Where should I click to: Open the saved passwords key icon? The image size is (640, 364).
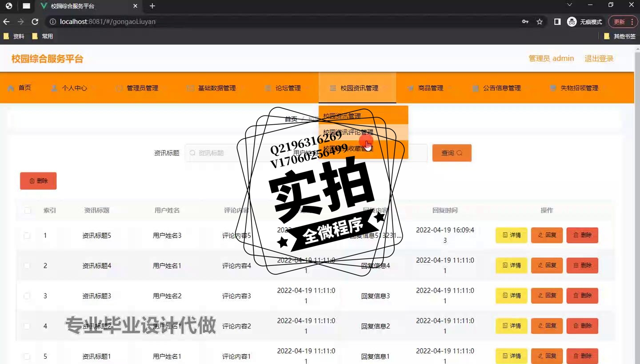(x=525, y=22)
